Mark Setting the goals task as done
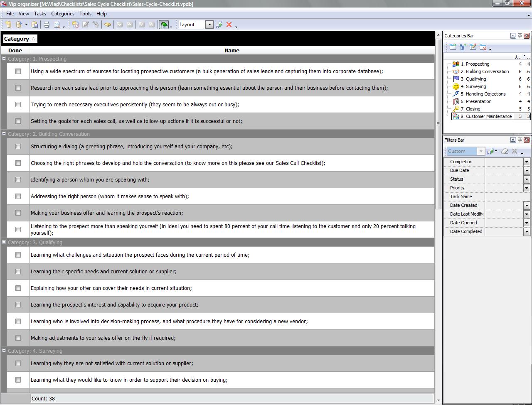 [18, 121]
